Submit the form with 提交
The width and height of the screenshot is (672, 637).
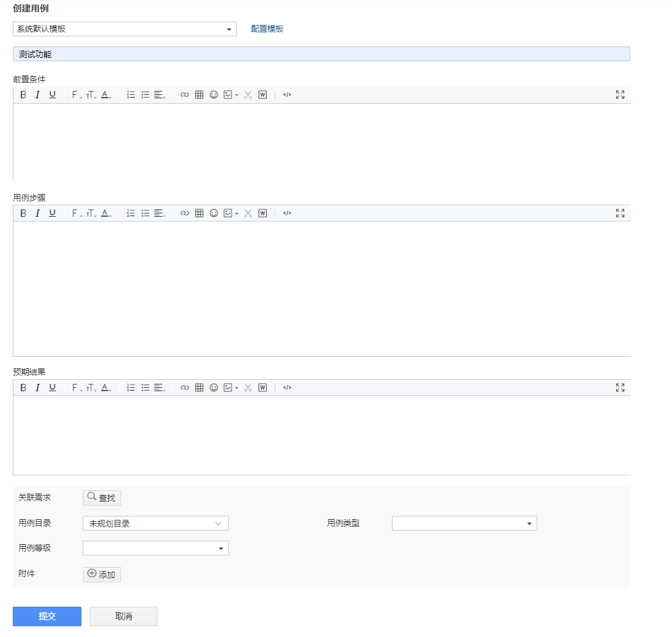pos(47,616)
